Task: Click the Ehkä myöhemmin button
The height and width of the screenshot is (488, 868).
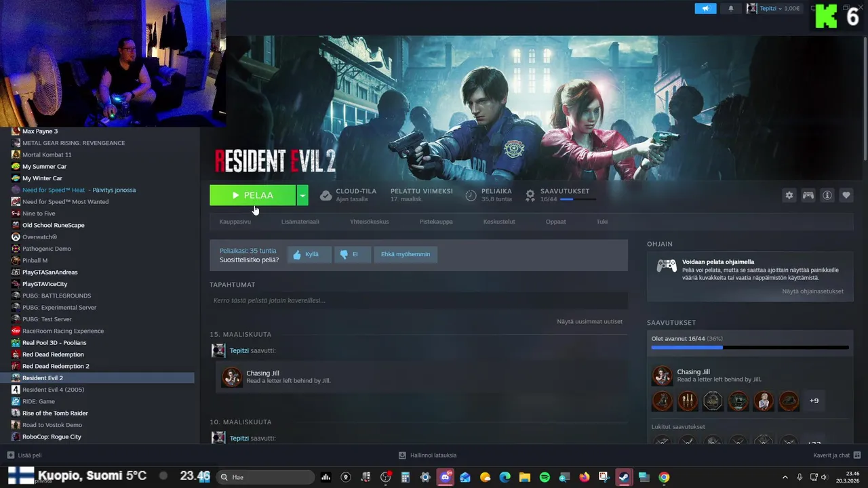Action: point(406,254)
